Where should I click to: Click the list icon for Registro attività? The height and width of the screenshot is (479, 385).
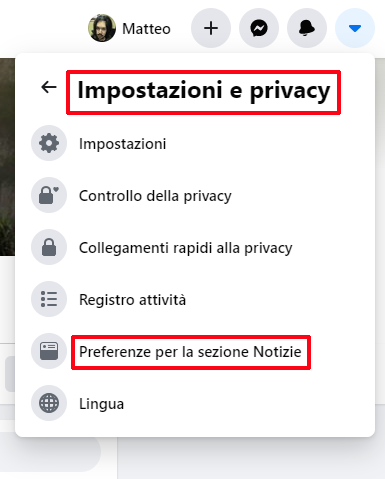(49, 299)
